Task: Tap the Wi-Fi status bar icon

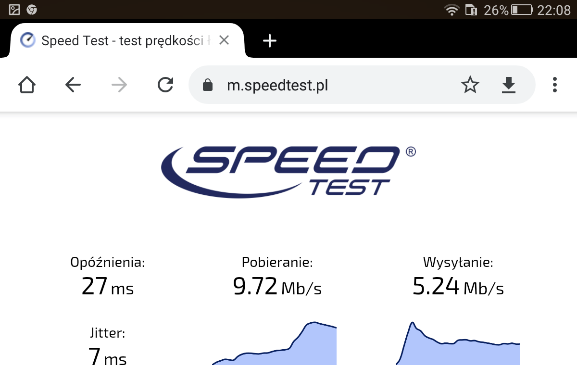Action: (452, 10)
